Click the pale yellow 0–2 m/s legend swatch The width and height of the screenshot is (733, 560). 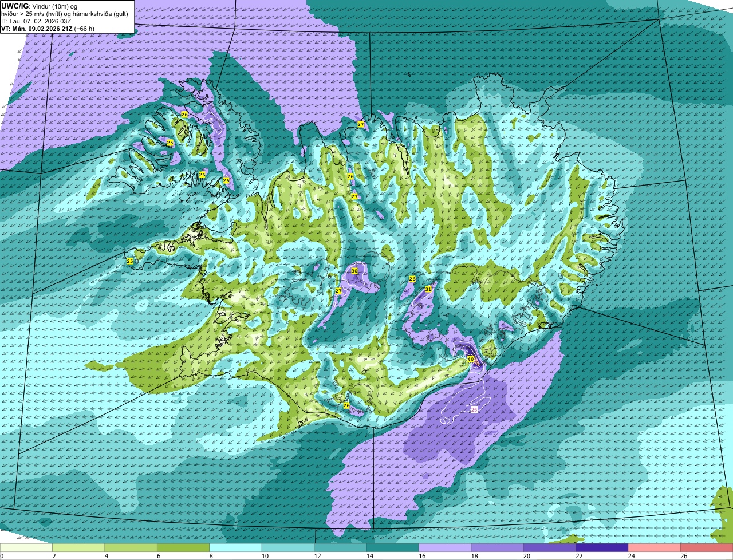[x=26, y=548]
